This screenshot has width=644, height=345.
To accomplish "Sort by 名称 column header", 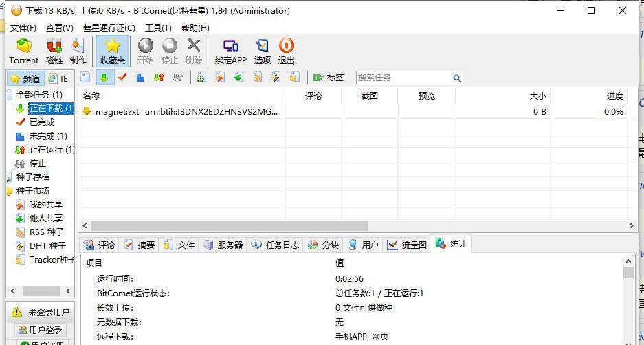I will click(182, 96).
